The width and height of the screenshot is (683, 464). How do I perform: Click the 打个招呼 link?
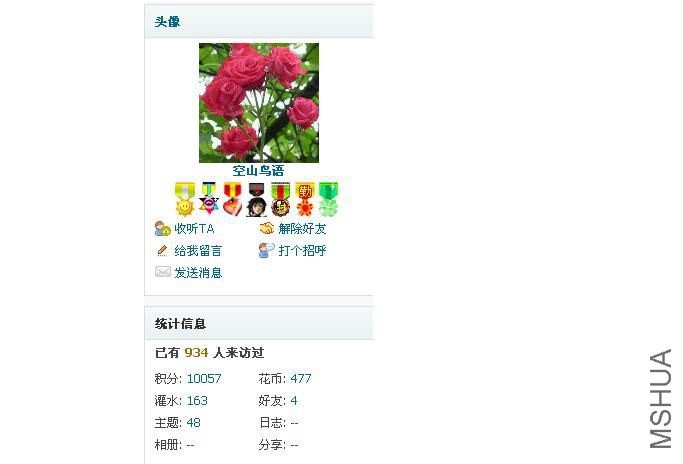coord(302,251)
